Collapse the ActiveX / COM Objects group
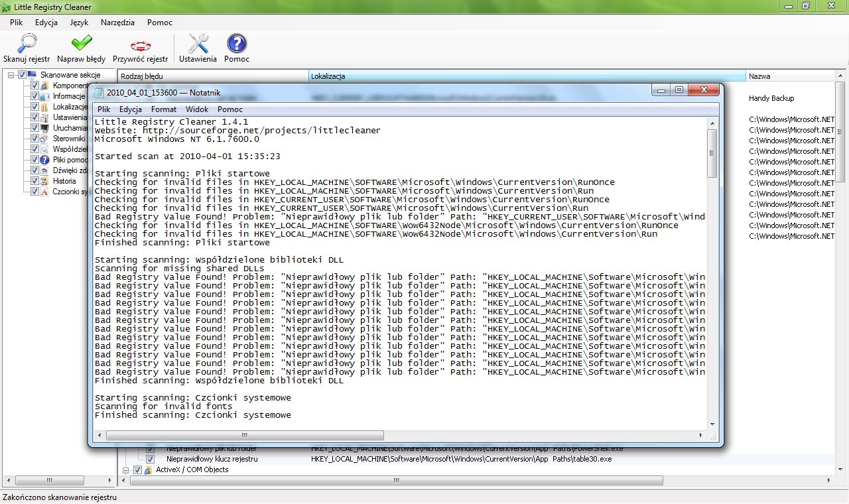Viewport: 849px width, 504px height. tap(126, 470)
